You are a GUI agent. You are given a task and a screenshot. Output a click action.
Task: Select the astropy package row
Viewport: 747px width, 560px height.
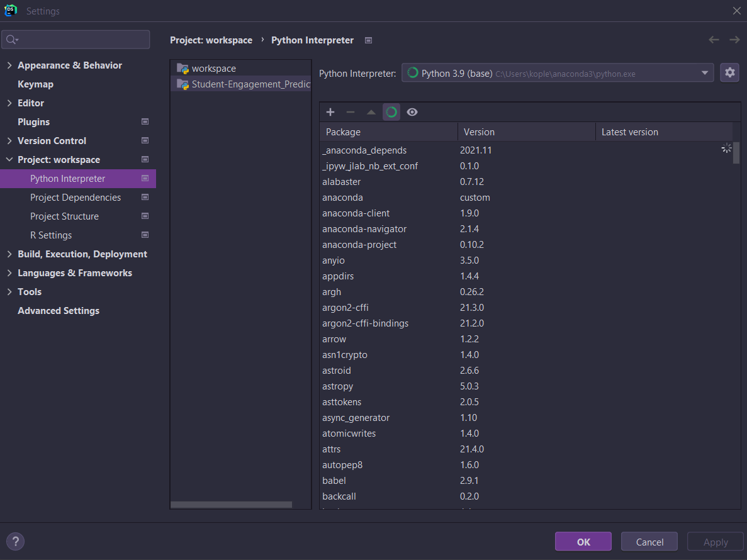pyautogui.click(x=526, y=386)
